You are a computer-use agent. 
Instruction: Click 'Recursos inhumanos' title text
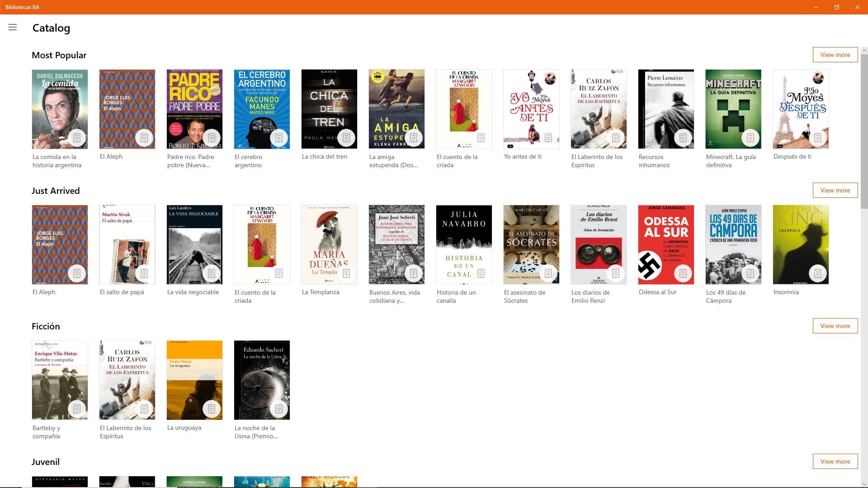(x=654, y=161)
